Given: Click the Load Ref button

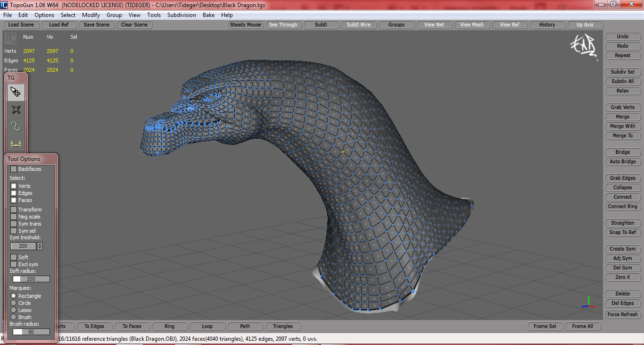Looking at the screenshot, I should click(x=59, y=25).
